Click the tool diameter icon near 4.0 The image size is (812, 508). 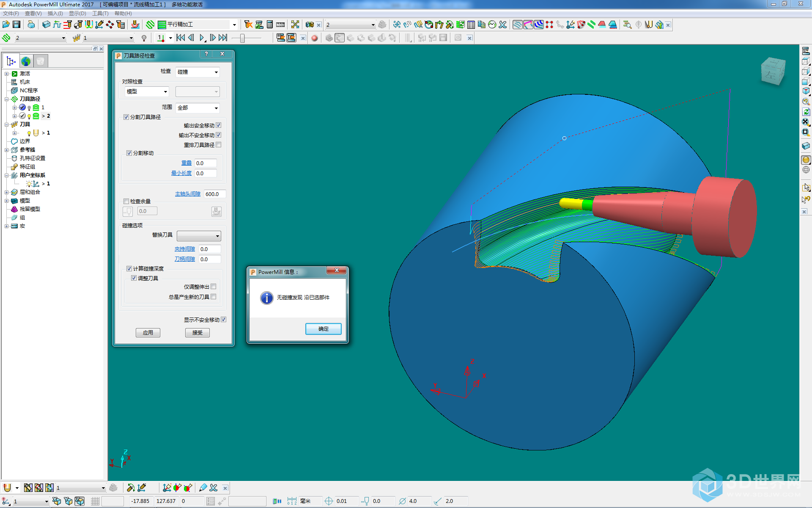coord(402,501)
